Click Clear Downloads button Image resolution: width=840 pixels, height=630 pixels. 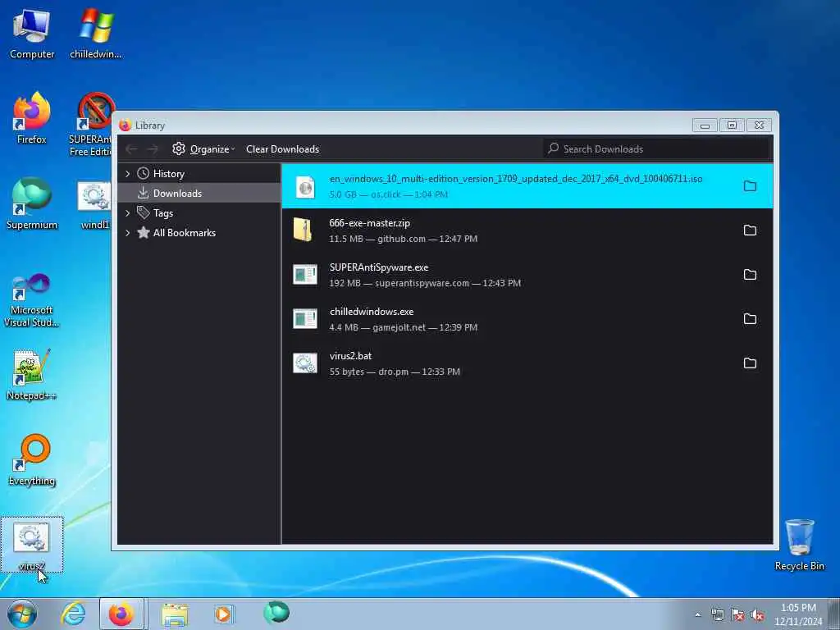[x=282, y=149]
